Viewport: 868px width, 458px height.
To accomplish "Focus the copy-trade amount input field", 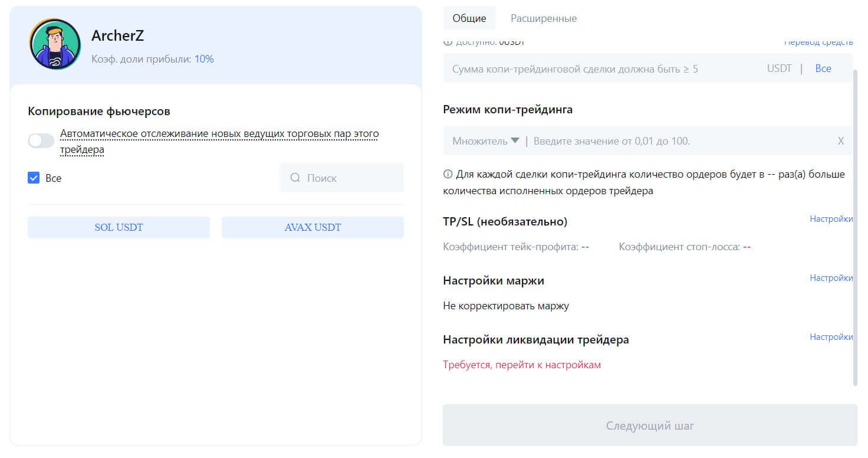I will click(x=601, y=69).
